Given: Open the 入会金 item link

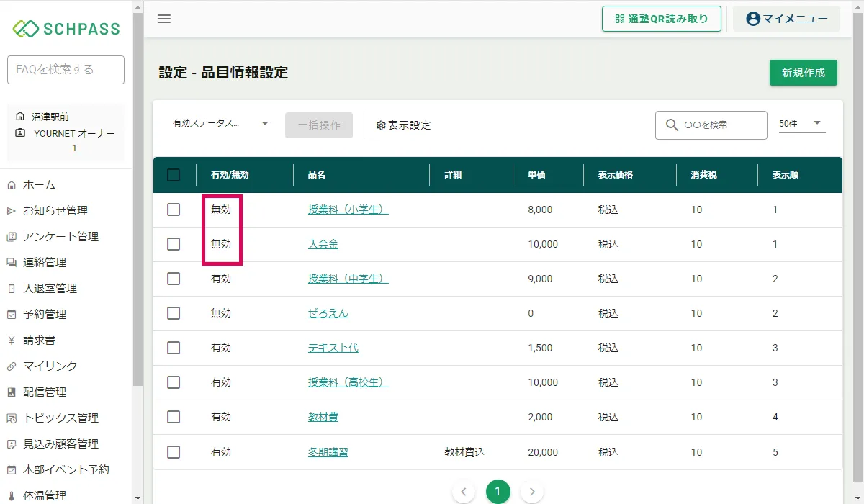Looking at the screenshot, I should tap(323, 244).
